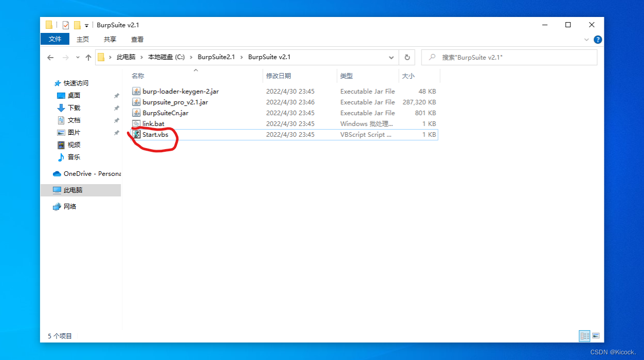Click the burpsuite_pro_v2.1.jar file icon
This screenshot has height=360, width=644.
(x=136, y=102)
